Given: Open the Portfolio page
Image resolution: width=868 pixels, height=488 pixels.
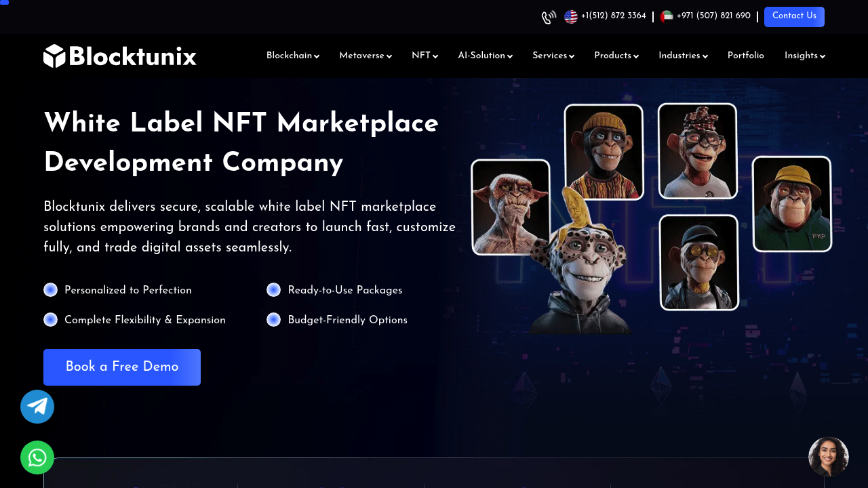Looking at the screenshot, I should [746, 56].
